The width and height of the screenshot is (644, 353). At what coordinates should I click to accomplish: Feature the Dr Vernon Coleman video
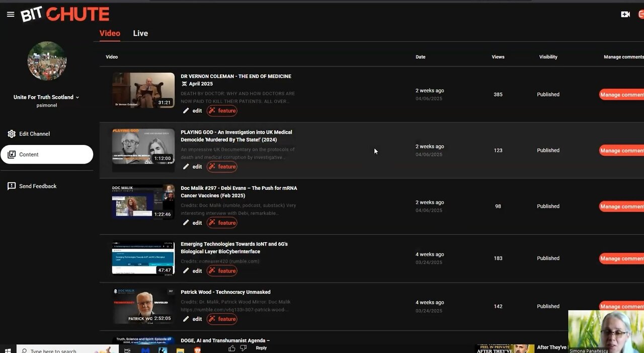tap(222, 111)
